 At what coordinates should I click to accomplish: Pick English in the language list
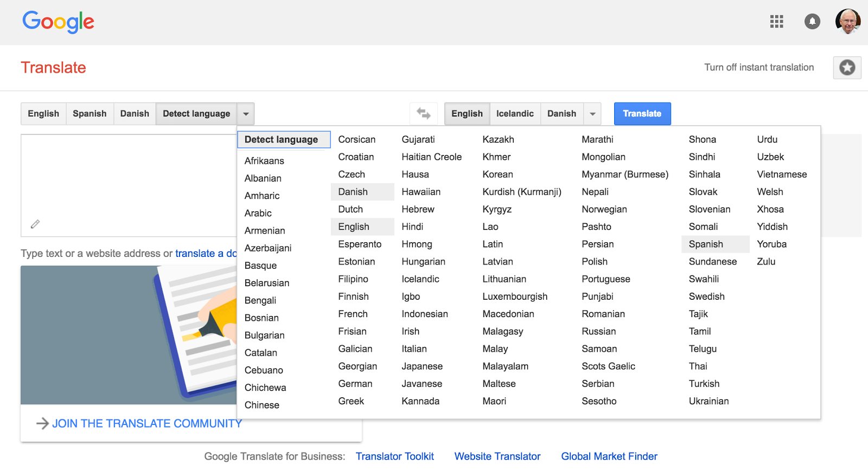(362, 227)
